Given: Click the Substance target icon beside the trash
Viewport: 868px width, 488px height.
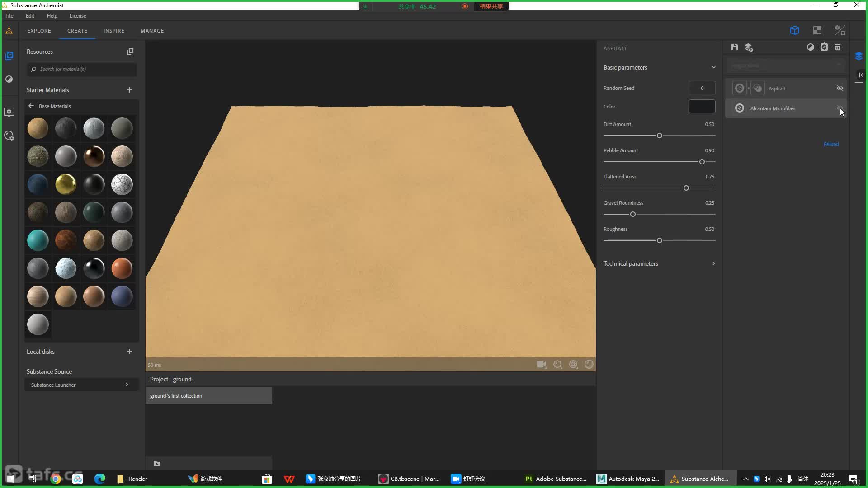Looking at the screenshot, I should pyautogui.click(x=824, y=47).
